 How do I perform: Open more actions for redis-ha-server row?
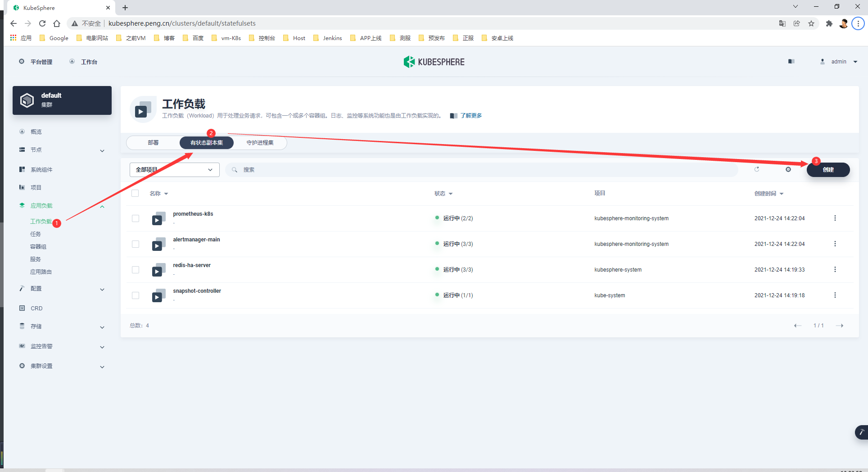835,269
